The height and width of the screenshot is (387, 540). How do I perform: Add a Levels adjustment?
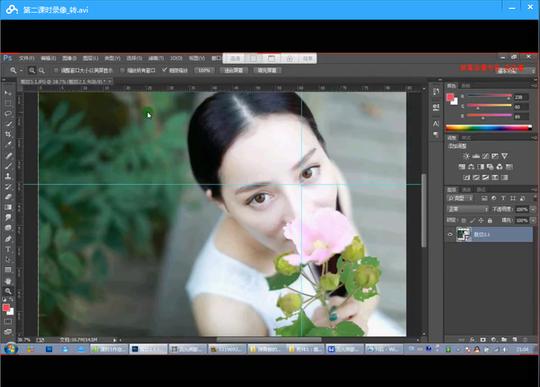[476, 156]
